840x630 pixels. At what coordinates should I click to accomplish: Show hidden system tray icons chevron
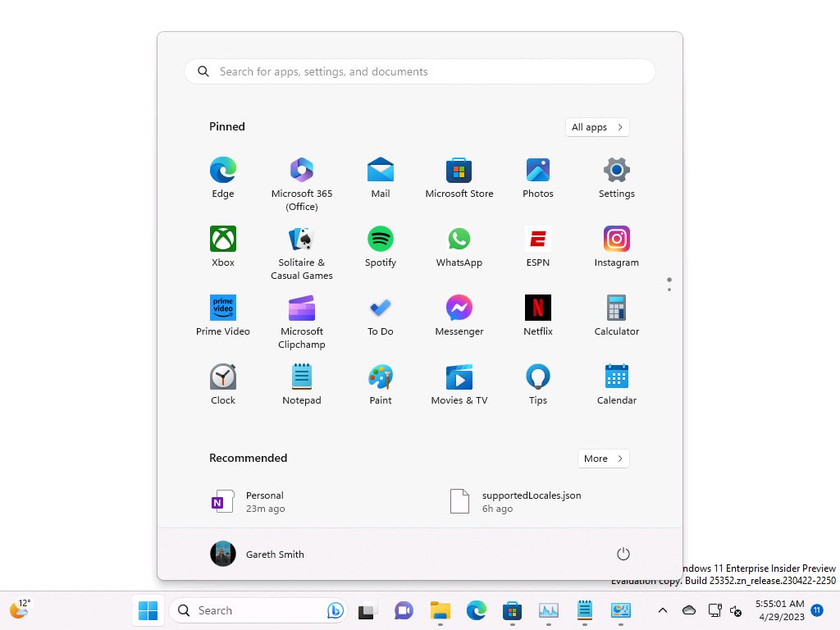pyautogui.click(x=663, y=610)
